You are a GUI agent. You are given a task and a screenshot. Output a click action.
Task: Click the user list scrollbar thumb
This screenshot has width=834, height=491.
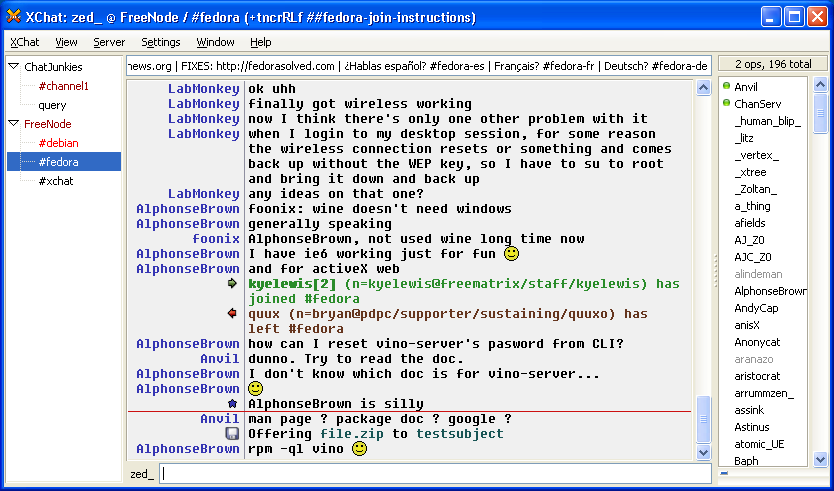(820, 113)
